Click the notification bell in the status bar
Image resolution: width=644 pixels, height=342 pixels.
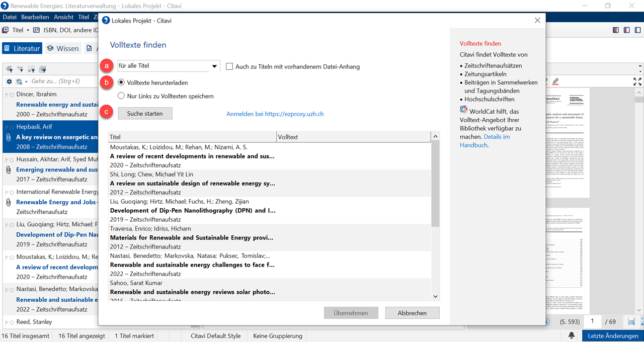point(572,335)
